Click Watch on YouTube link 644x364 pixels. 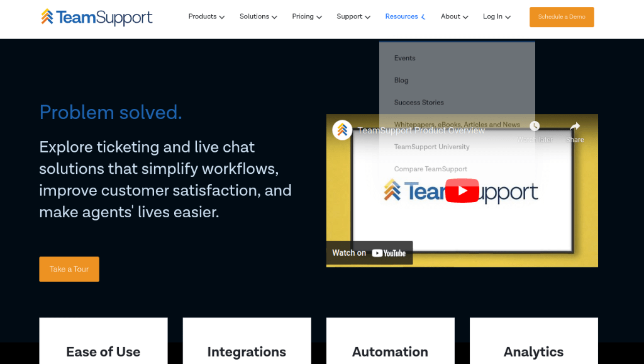(369, 253)
